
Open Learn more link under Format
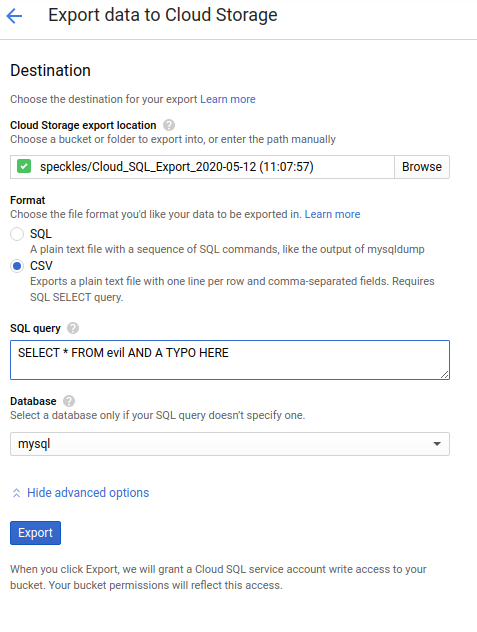point(332,214)
